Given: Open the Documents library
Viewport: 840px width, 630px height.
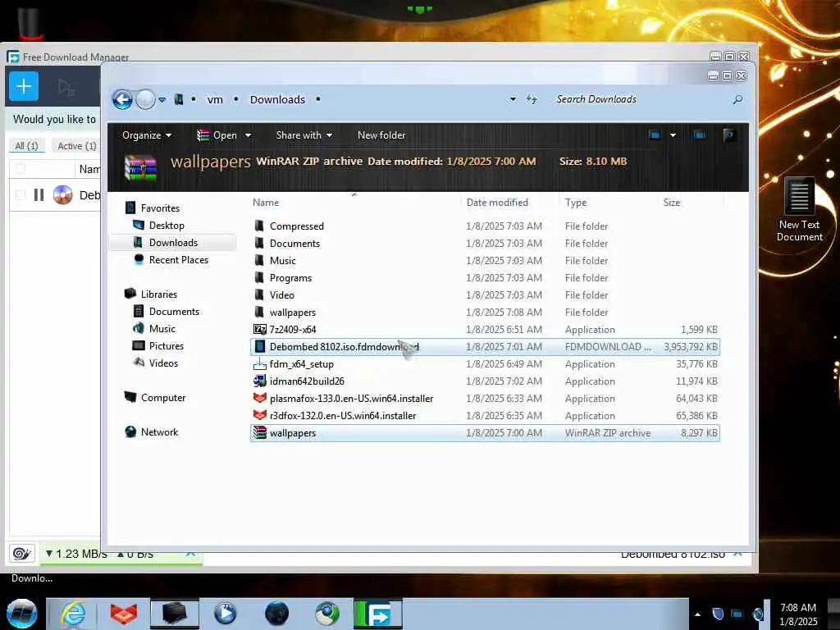Looking at the screenshot, I should click(174, 311).
